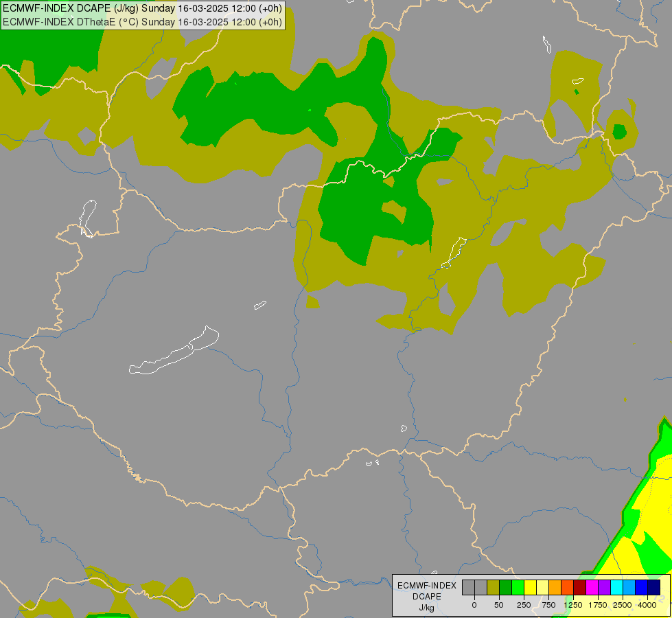672x618 pixels.
Task: Click the legend scale value '4000'
Action: (647, 605)
